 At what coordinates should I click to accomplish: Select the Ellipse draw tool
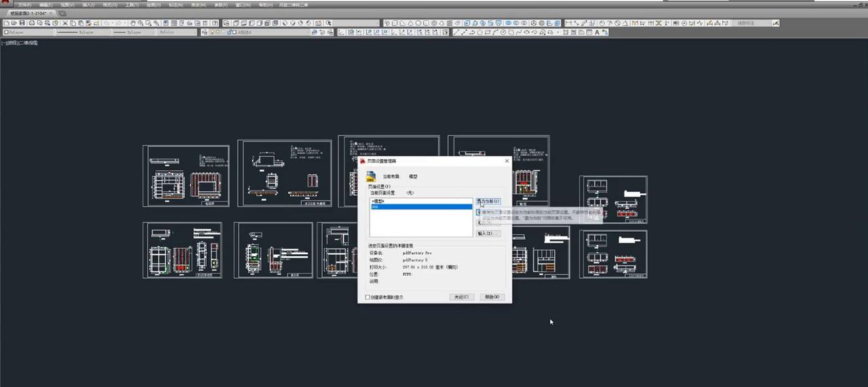click(527, 32)
